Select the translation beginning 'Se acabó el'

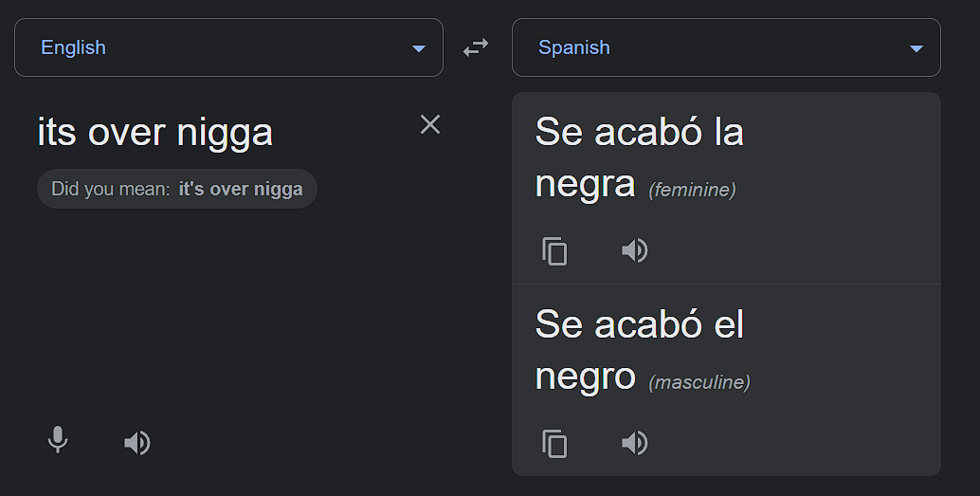(639, 324)
